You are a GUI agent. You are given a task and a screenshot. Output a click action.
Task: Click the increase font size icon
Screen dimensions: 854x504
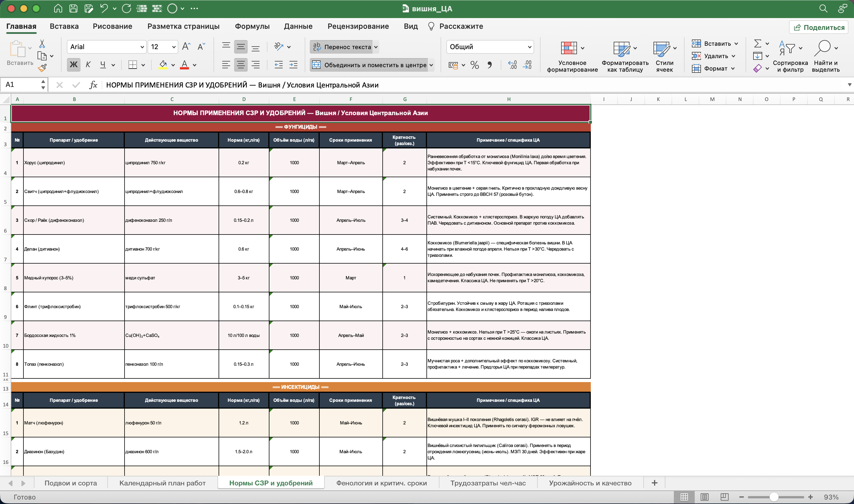click(x=186, y=47)
